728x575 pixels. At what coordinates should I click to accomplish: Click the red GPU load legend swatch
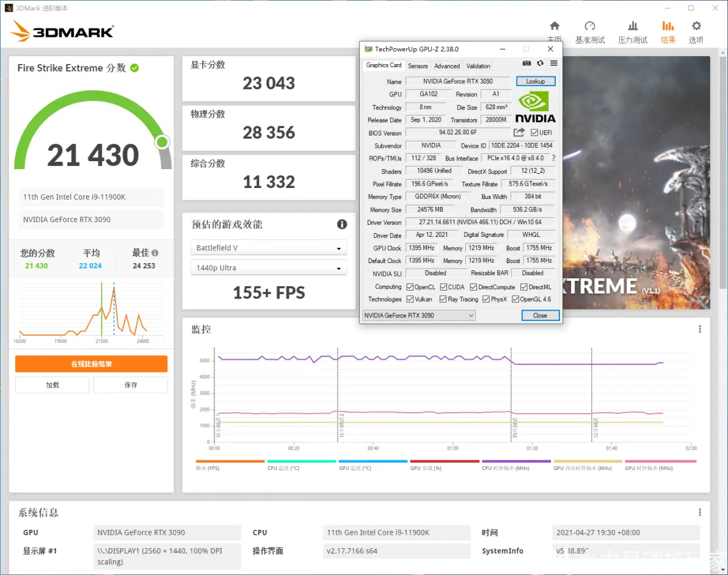coord(445,461)
